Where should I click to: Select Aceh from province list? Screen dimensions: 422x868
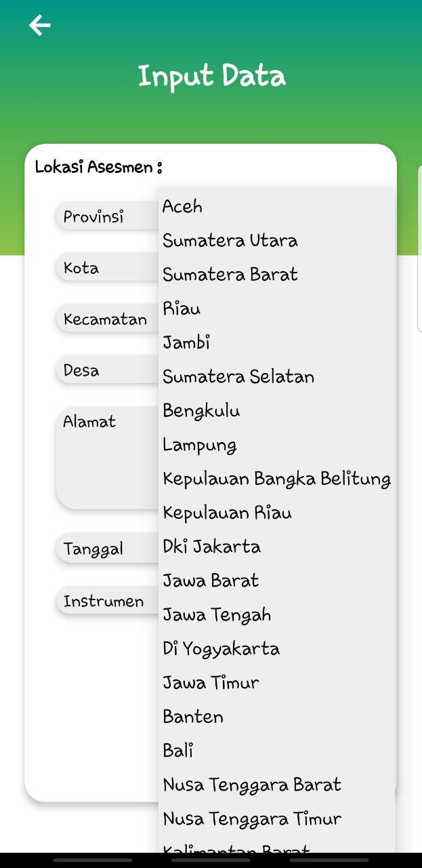tap(183, 206)
